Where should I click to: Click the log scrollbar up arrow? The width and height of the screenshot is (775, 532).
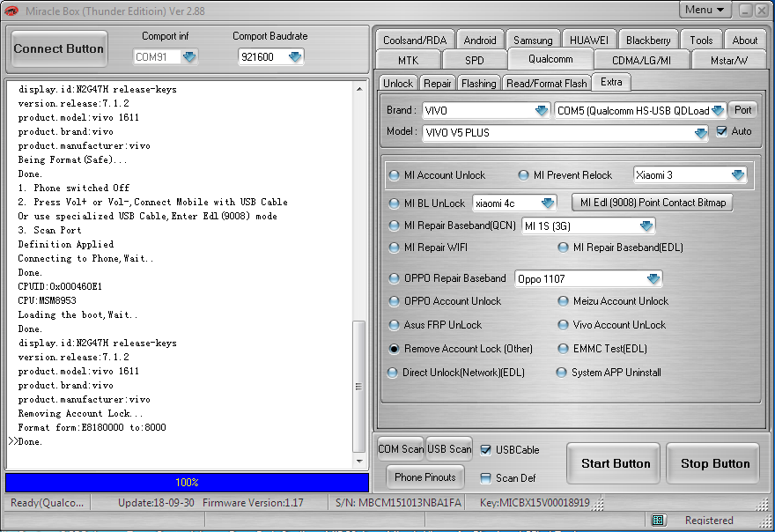pyautogui.click(x=359, y=89)
